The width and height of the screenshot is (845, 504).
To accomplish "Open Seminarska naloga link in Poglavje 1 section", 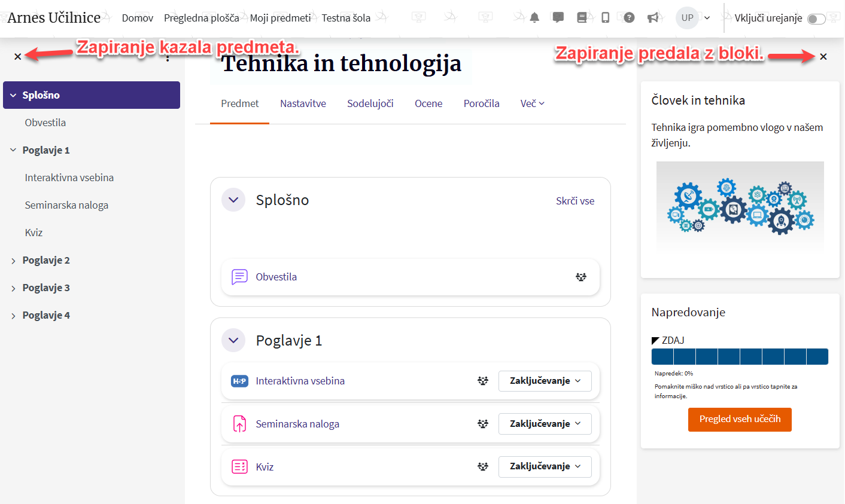I will coord(297,424).
